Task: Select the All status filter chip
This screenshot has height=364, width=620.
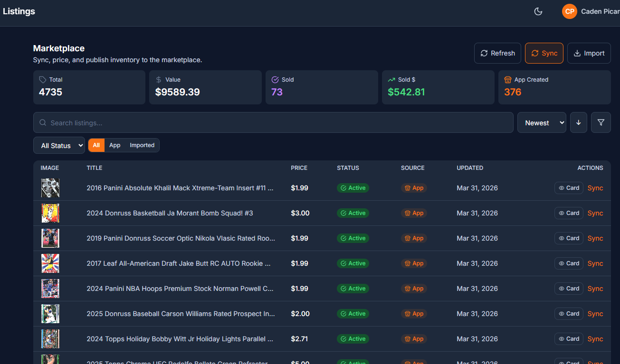Action: (96, 145)
